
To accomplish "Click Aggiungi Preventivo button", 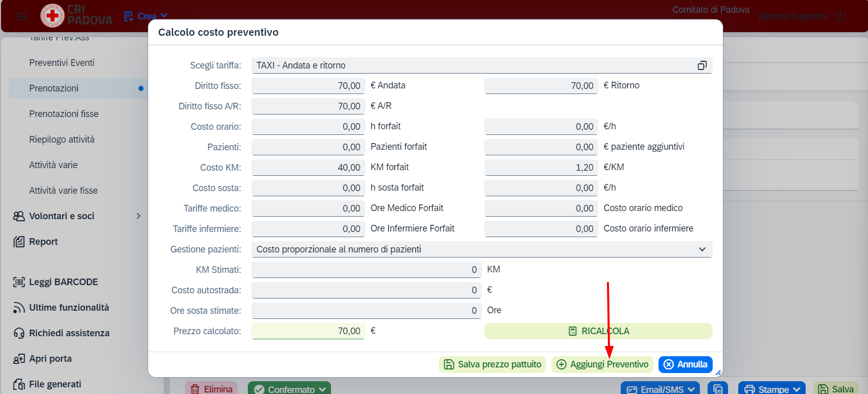I will 602,364.
